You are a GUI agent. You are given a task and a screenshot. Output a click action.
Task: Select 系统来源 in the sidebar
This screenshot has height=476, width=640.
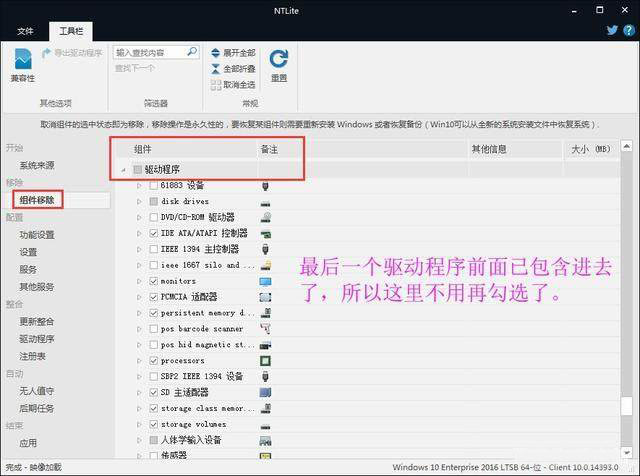click(x=37, y=165)
